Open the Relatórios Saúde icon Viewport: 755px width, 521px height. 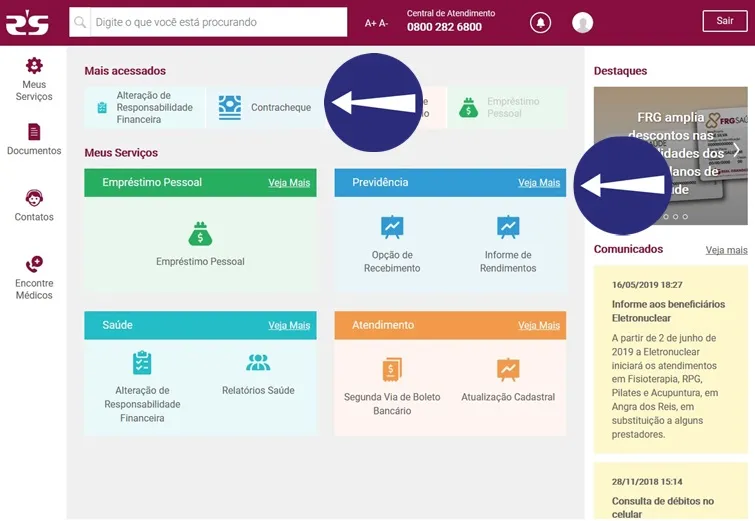[258, 363]
